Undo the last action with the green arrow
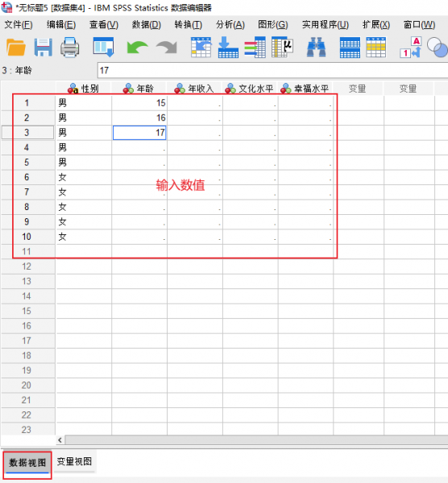This screenshot has width=448, height=483. pyautogui.click(x=137, y=47)
